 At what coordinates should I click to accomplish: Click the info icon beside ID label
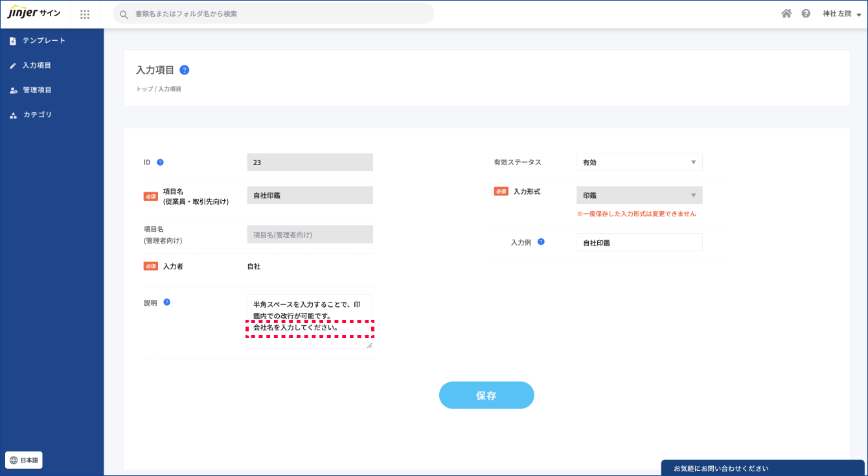click(x=160, y=163)
